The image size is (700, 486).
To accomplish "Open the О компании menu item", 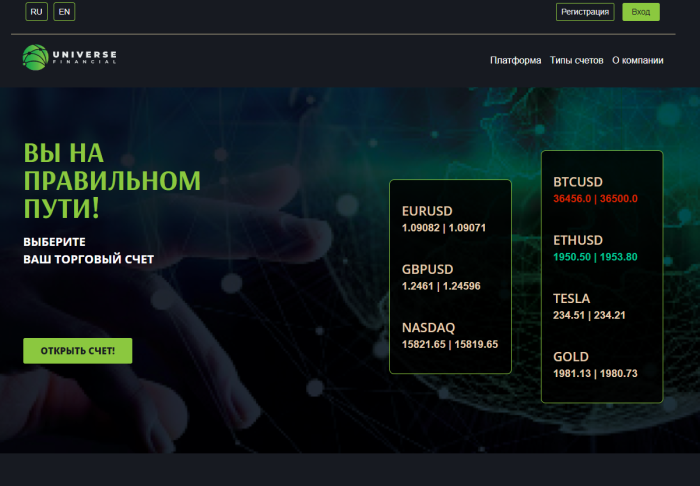I will tap(638, 60).
